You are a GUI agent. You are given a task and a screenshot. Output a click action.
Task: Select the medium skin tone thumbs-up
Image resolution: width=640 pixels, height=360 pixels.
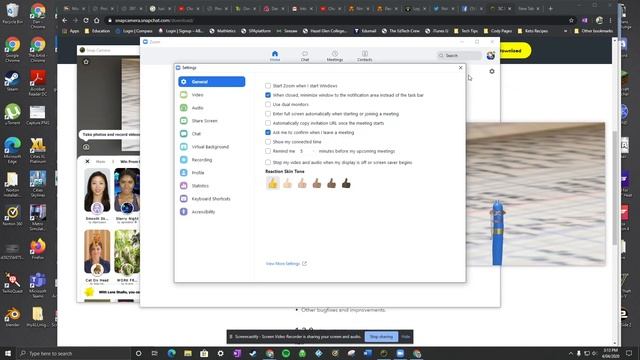tap(317, 184)
